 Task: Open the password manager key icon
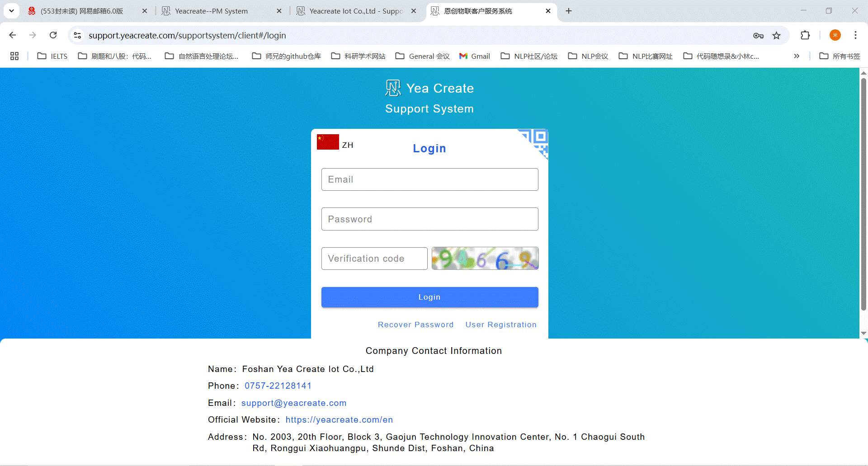758,35
